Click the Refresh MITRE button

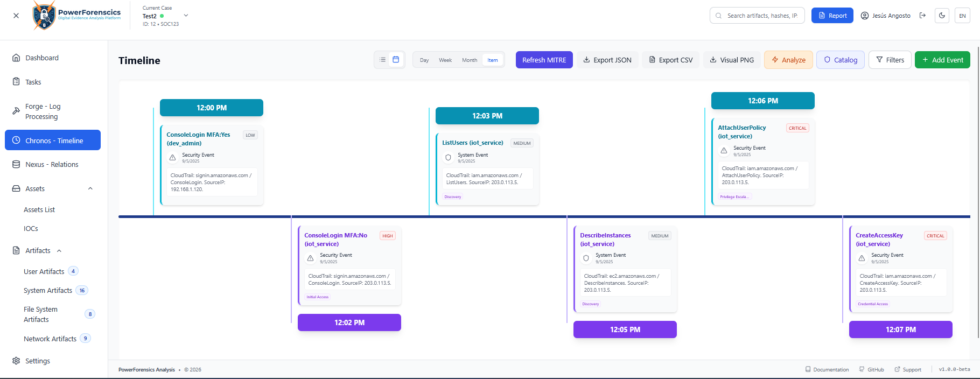(544, 60)
